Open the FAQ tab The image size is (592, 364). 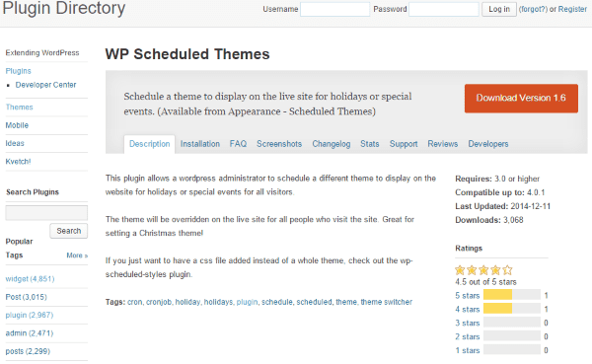point(238,144)
